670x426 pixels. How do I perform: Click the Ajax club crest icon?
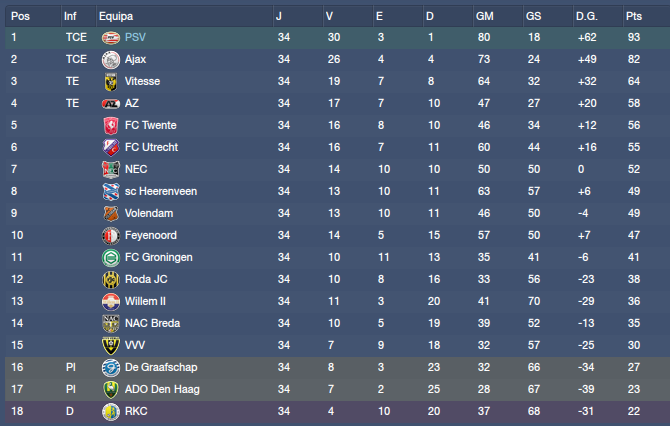[x=110, y=59]
